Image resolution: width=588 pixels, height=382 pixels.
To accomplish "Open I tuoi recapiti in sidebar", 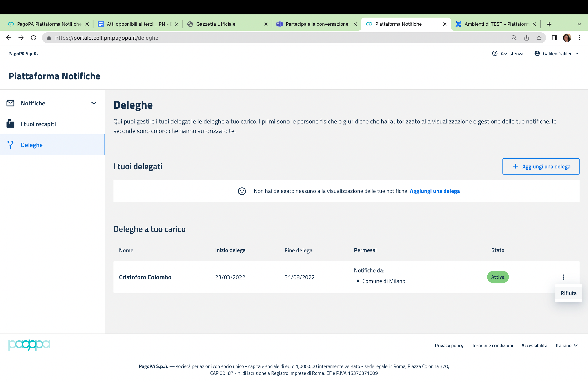I will [38, 124].
